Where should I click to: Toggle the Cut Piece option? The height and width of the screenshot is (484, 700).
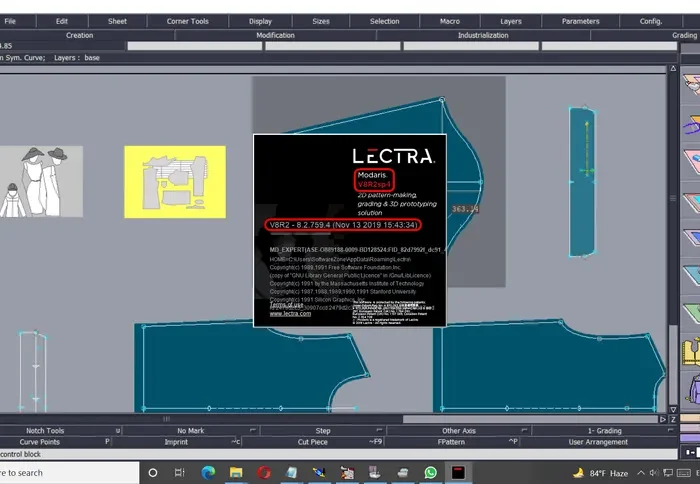312,442
